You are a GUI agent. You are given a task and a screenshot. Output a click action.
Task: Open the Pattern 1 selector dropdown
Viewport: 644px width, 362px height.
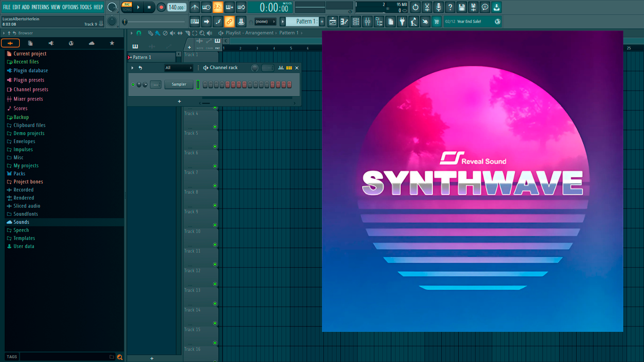[303, 22]
